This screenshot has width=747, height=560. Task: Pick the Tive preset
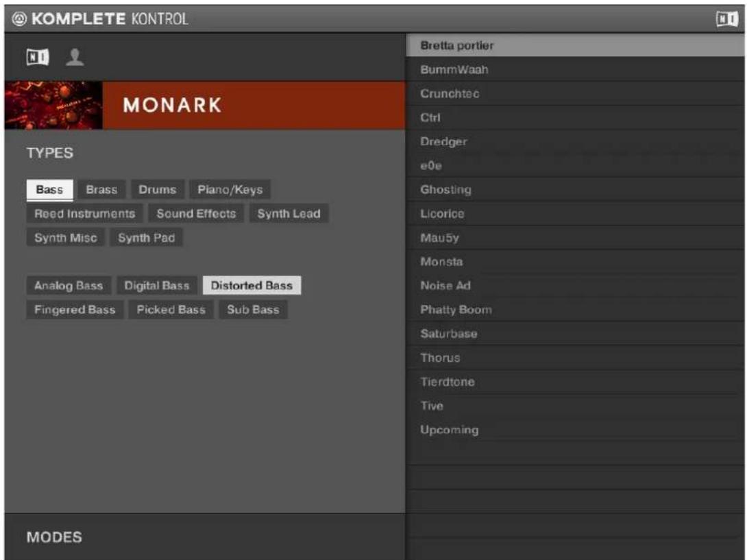coord(575,406)
